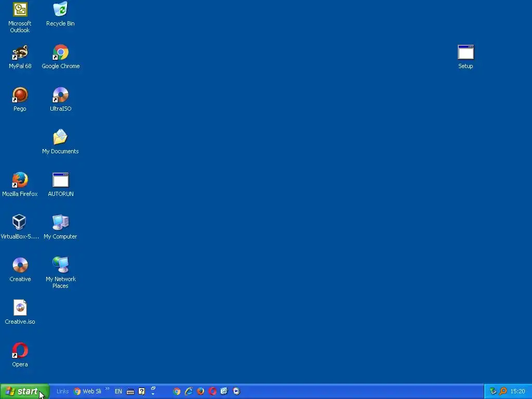Image resolution: width=532 pixels, height=399 pixels.
Task: Click the on-screen keyboard language bar icon
Action: click(x=130, y=392)
